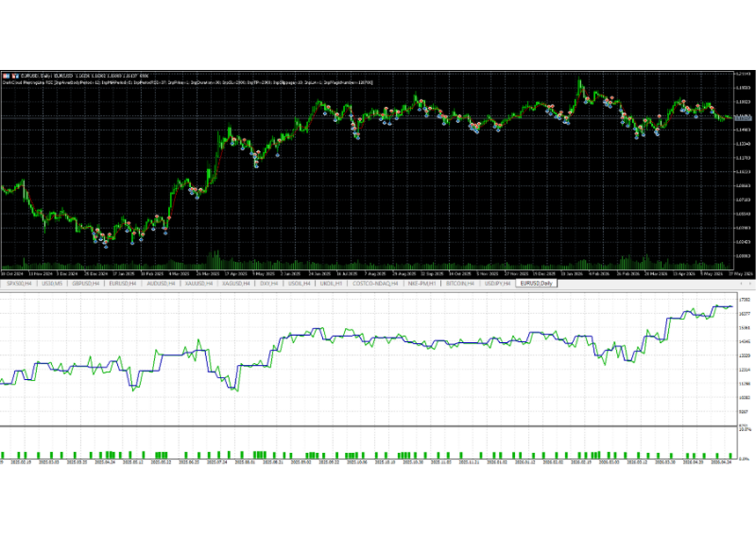The image size is (756, 537).
Task: Select the XAUUSD,H4 chart tab
Action: point(198,284)
